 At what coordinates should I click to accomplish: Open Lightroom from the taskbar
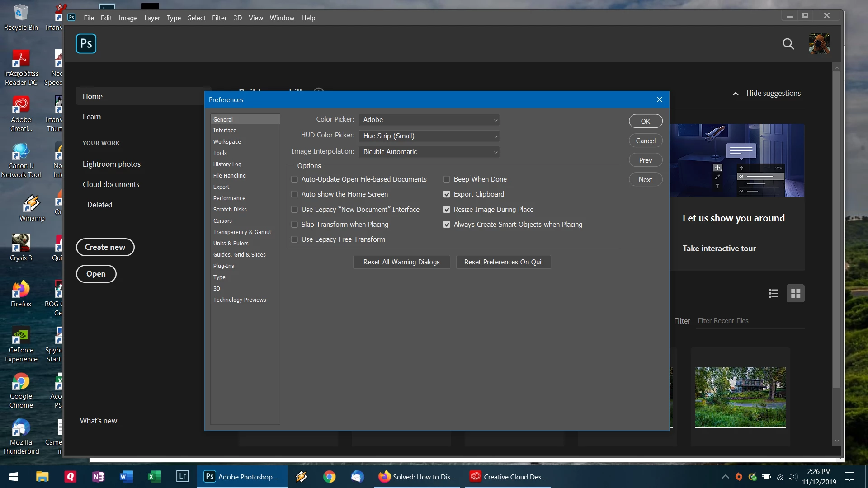coord(182,476)
